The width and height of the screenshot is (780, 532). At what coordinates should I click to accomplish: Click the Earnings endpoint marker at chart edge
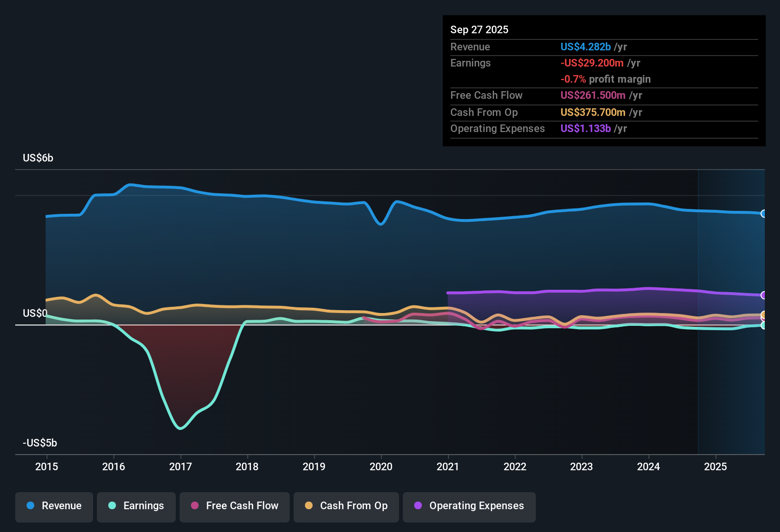point(764,326)
